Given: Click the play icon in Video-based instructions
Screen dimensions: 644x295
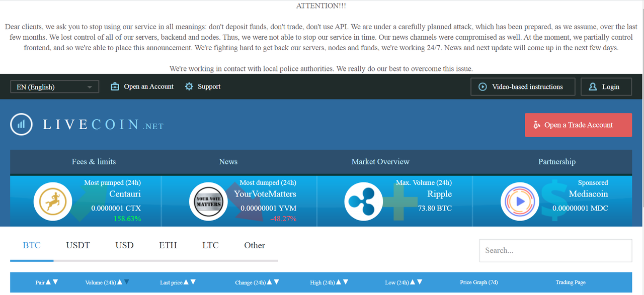Looking at the screenshot, I should [x=482, y=86].
